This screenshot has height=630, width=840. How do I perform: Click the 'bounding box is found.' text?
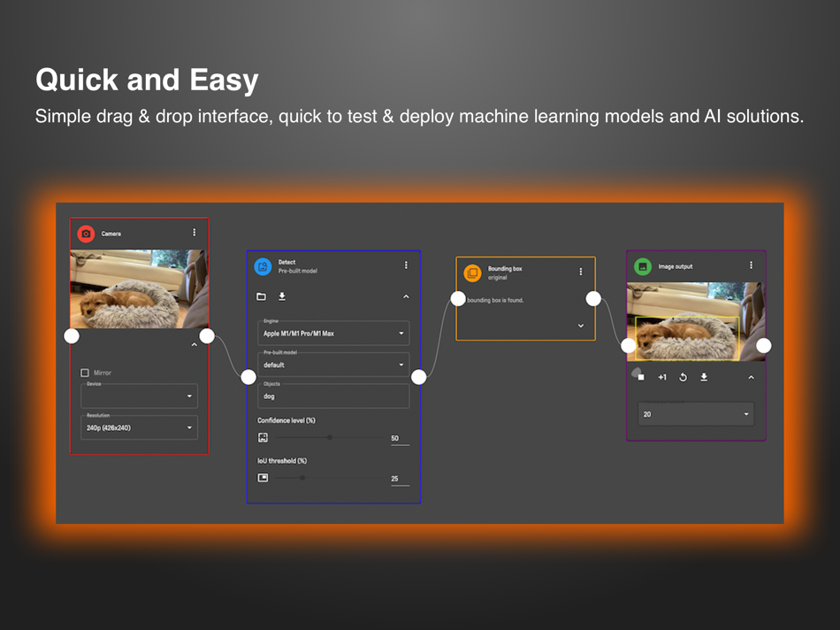tap(495, 300)
